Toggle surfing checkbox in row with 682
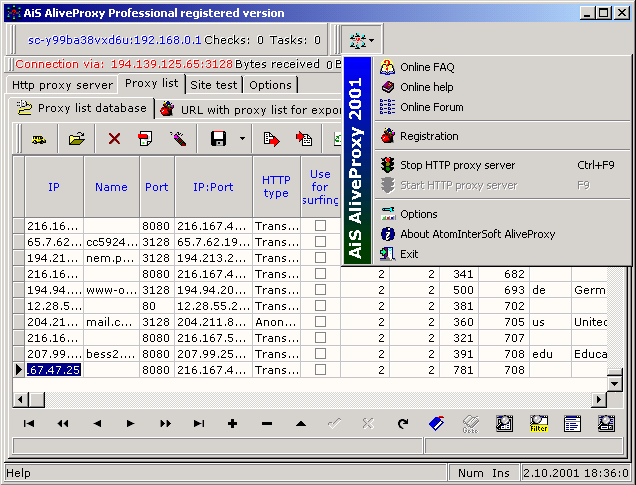Viewport: 636px width, 485px height. [x=320, y=274]
